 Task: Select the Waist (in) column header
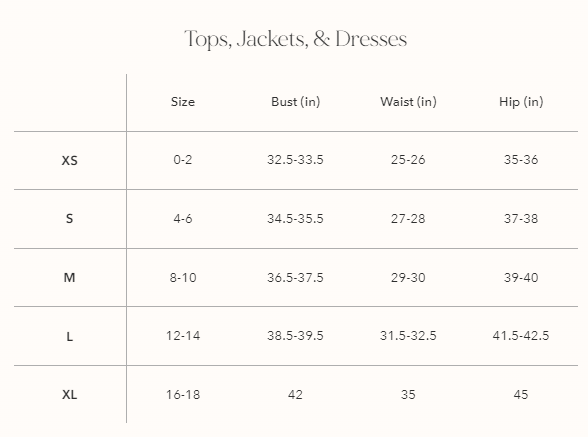(408, 102)
